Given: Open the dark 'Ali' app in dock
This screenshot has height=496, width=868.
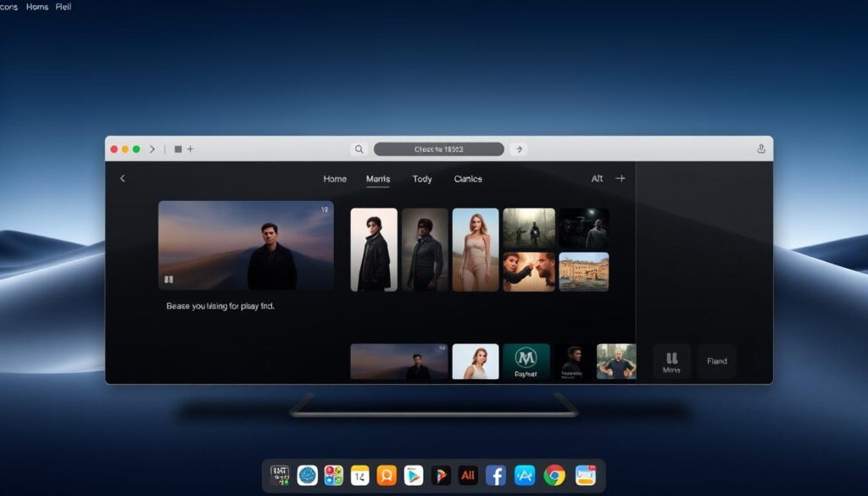Looking at the screenshot, I should tap(468, 476).
